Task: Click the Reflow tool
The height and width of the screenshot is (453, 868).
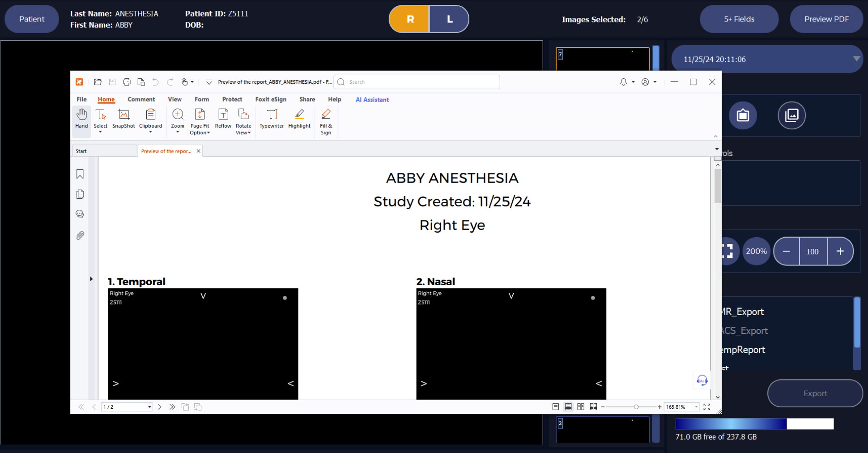Action: tap(223, 119)
